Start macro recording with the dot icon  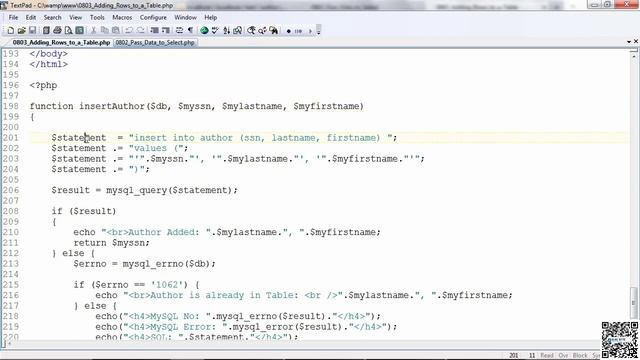pyautogui.click(x=289, y=31)
